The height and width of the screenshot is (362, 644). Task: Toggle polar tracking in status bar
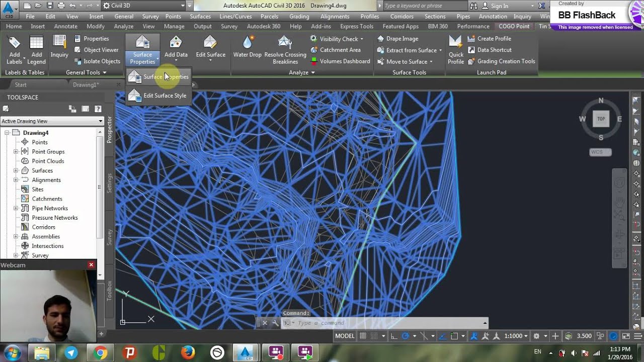(x=406, y=336)
